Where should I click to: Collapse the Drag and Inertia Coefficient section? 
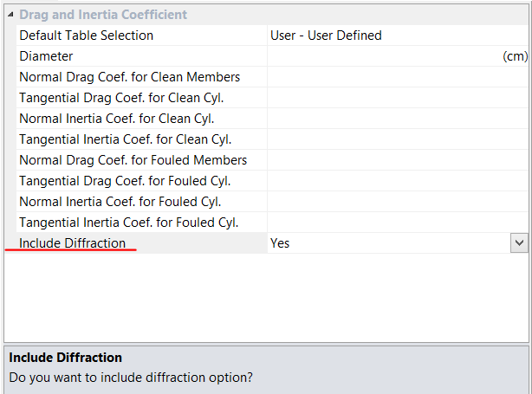click(x=10, y=16)
